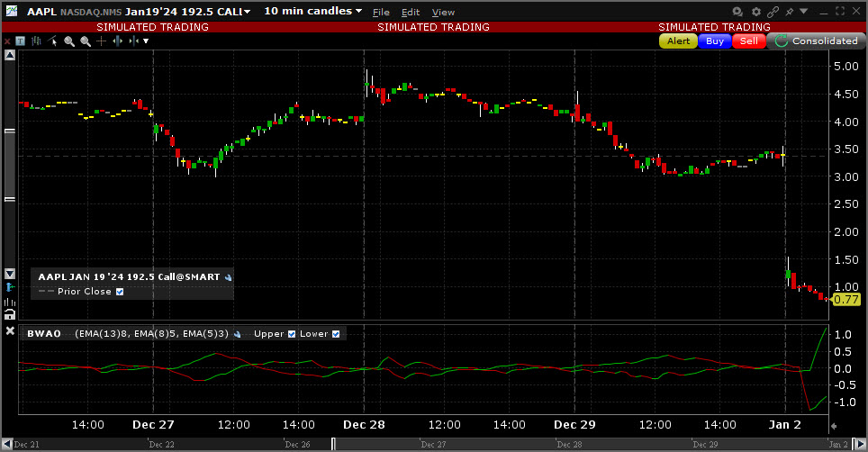Click the timeline scroll right arrow
868x452 pixels.
click(861, 444)
